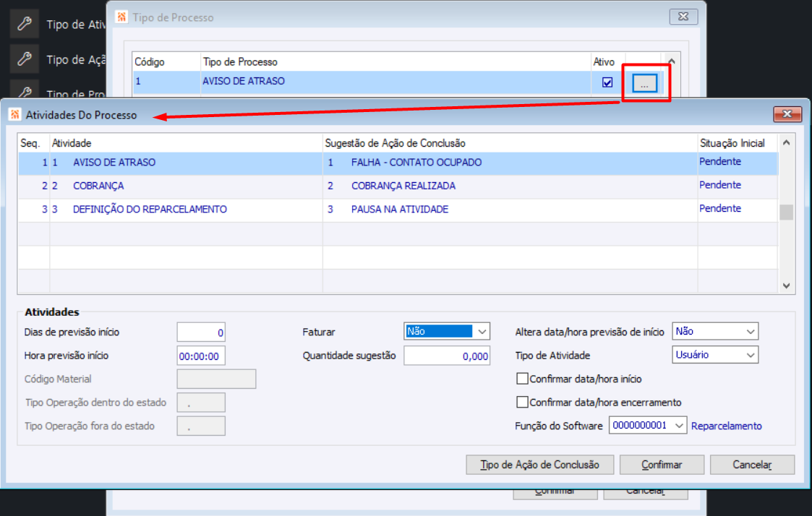Toggle Ativo checkbox for AVISO DE ATRASO
Viewport: 812px width, 516px height.
tap(607, 82)
